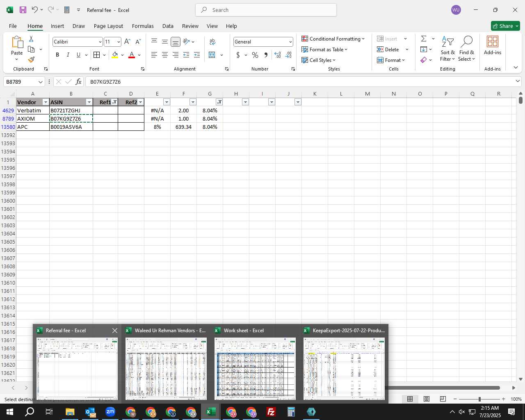
Task: Click the Undo arrow icon
Action: click(35, 10)
